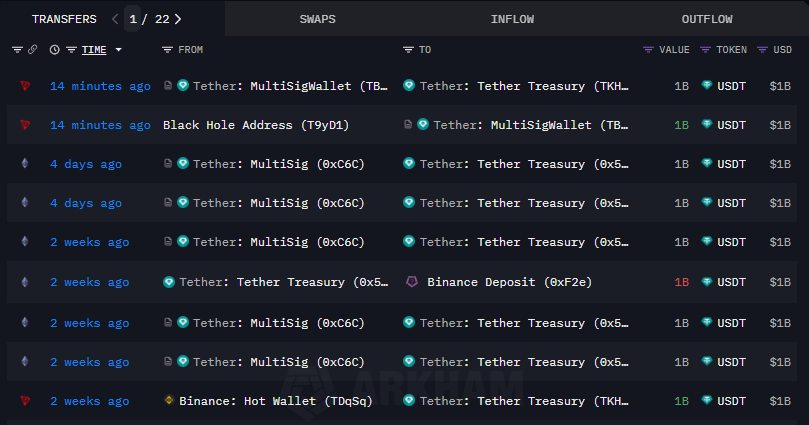Open '2 weeks ago' link in Binance Deposit row
809x425 pixels.
89,282
